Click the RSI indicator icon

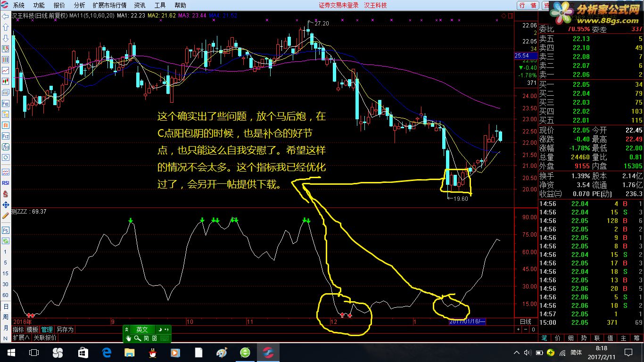[6, 183]
